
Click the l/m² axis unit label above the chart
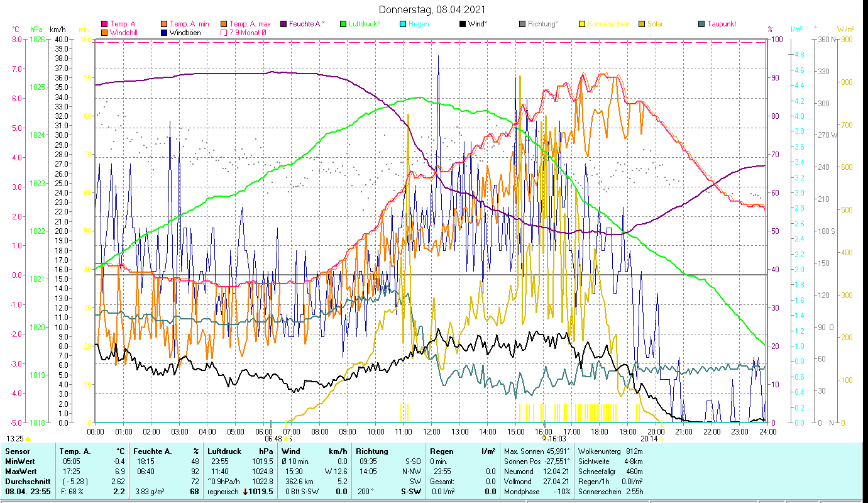click(796, 30)
